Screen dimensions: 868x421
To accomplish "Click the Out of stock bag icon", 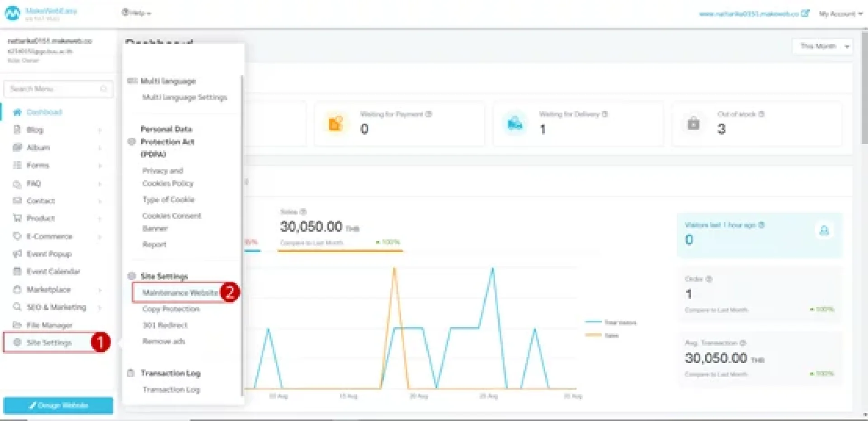I will click(693, 123).
